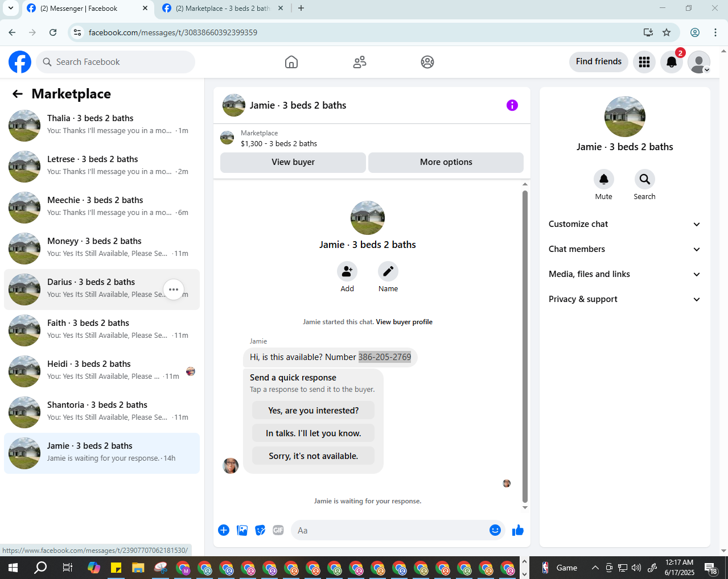Image resolution: width=728 pixels, height=579 pixels.
Task: Switch to the Messenger | Facebook tab
Action: 87,9
